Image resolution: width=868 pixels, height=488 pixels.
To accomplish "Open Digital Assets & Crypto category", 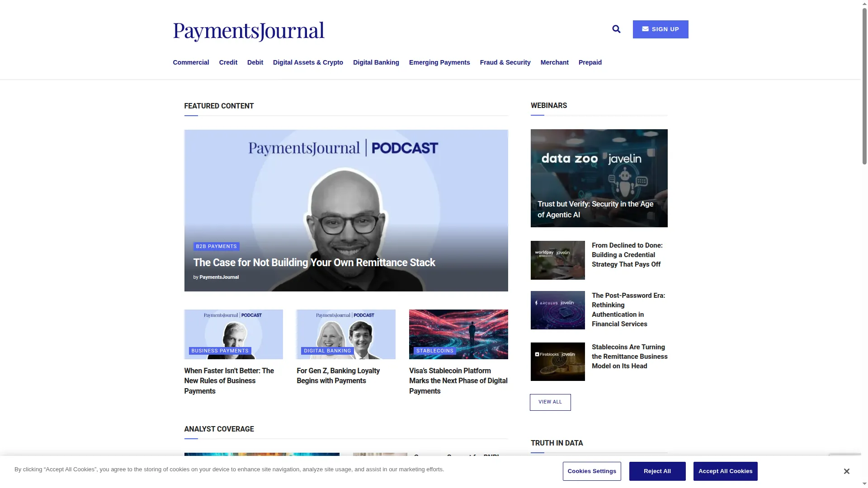I will point(308,62).
